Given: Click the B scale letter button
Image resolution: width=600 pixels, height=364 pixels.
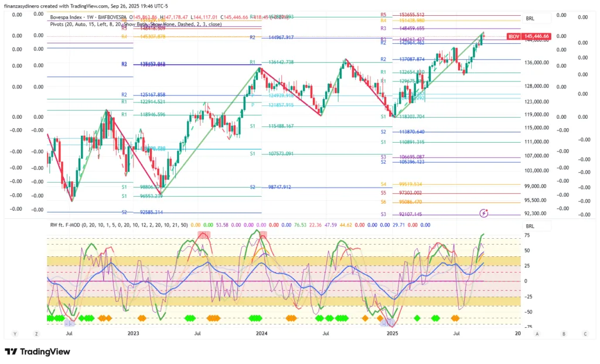Looking at the screenshot, I should 564,334.
